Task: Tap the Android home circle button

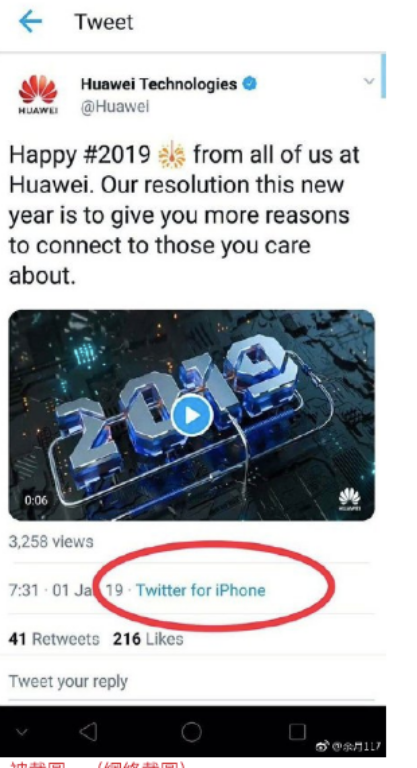Action: click(192, 732)
